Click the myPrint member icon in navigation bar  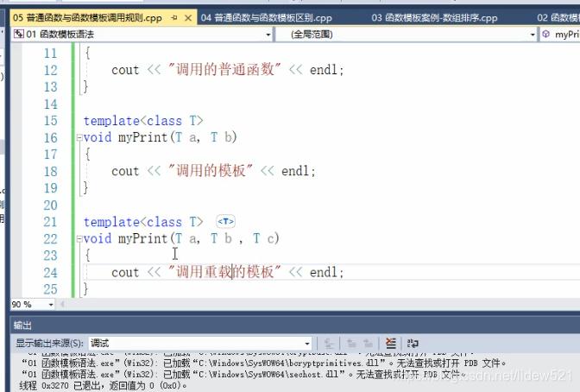point(545,35)
